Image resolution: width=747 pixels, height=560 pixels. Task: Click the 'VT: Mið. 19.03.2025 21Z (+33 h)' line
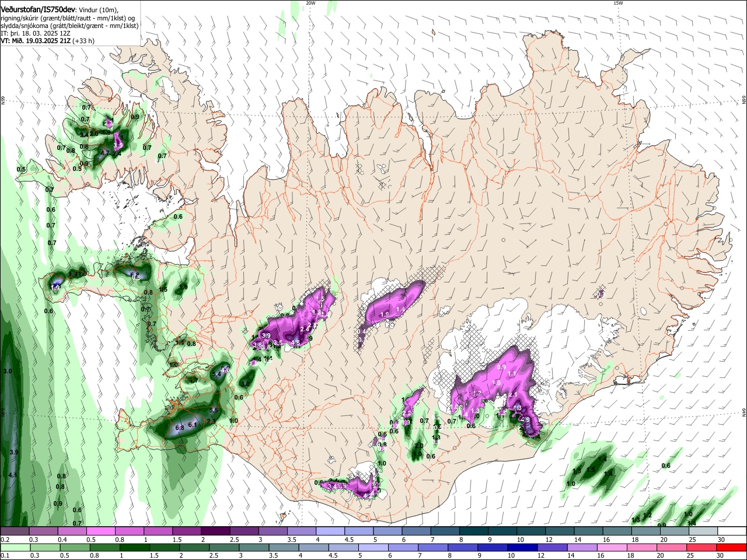tap(48, 41)
